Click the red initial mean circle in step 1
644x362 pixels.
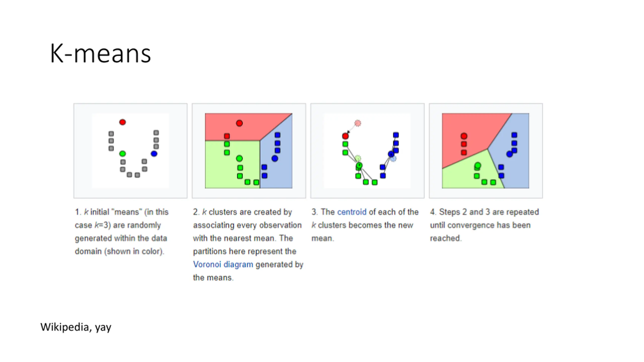click(x=123, y=122)
